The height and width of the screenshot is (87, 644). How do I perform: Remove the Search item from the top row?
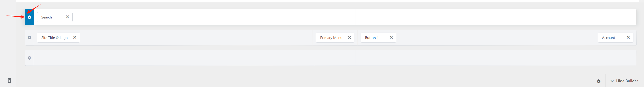(x=67, y=17)
